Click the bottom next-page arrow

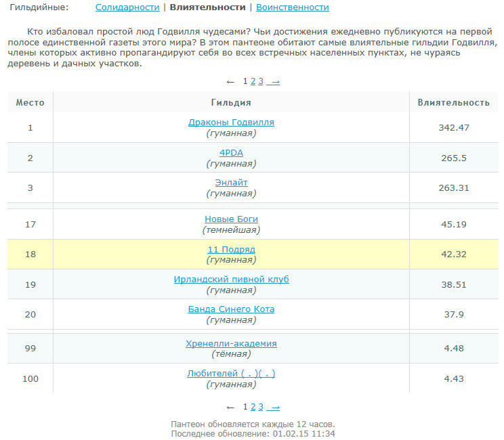[274, 408]
